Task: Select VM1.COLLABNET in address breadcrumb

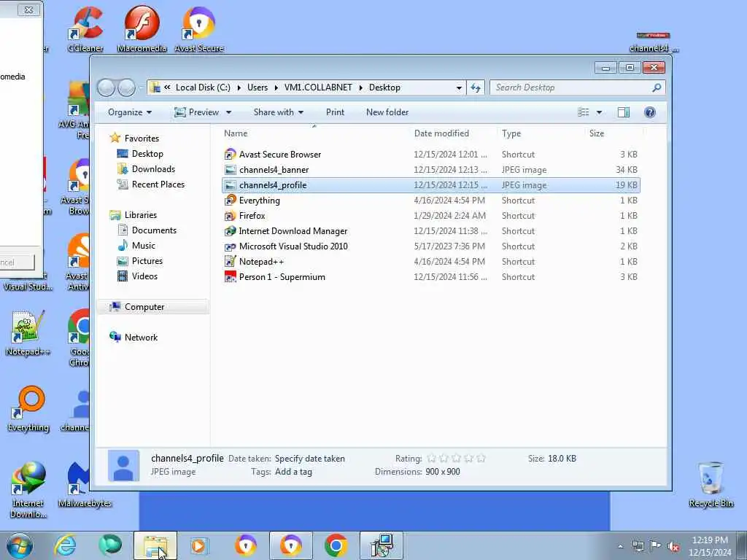Action: pos(318,87)
